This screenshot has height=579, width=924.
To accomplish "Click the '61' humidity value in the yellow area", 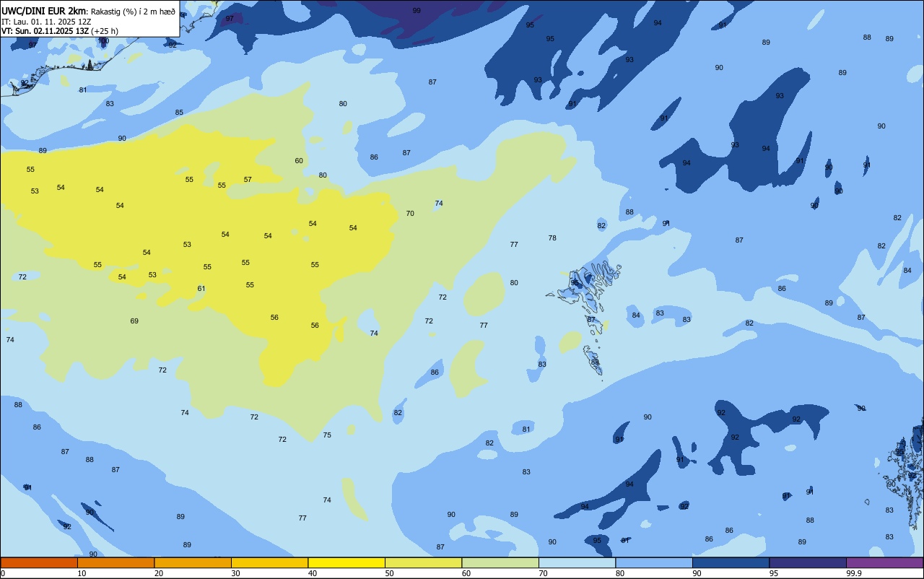I will (201, 288).
